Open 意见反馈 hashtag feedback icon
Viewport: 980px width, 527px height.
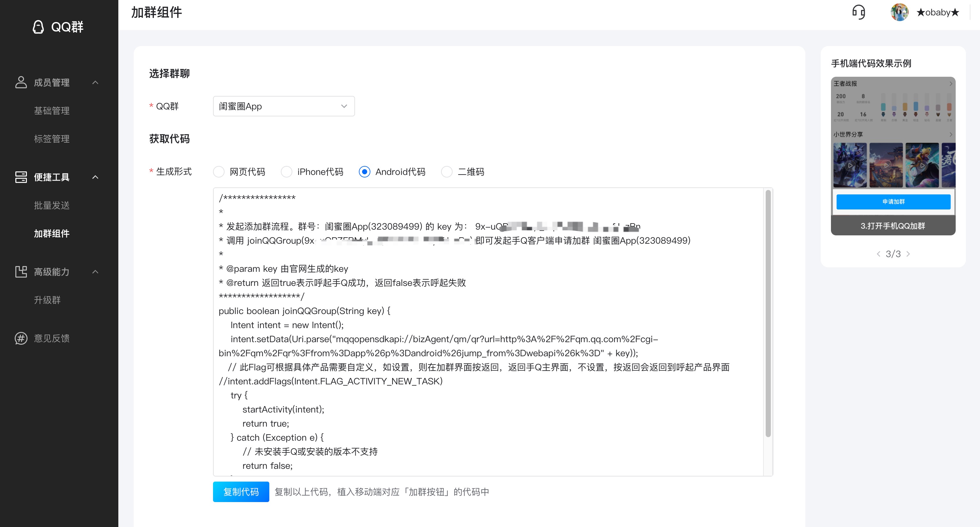(21, 338)
